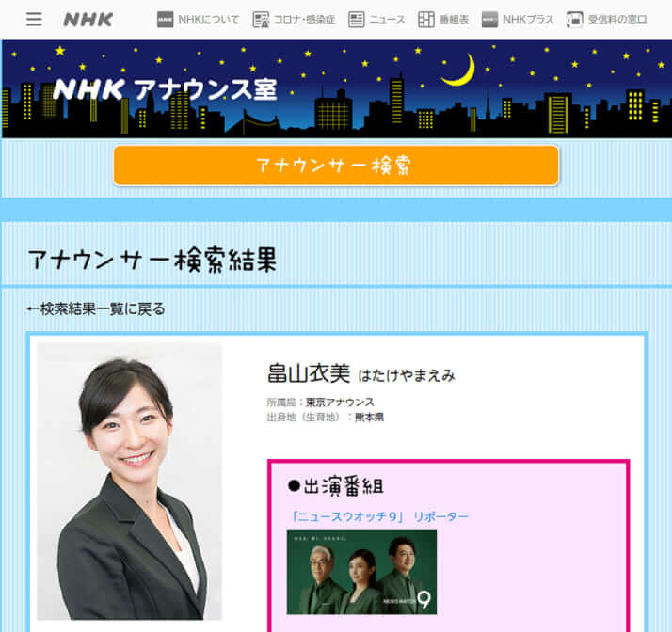Image resolution: width=672 pixels, height=632 pixels.
Task: Click the name 畠山衣美
Action: 309,373
